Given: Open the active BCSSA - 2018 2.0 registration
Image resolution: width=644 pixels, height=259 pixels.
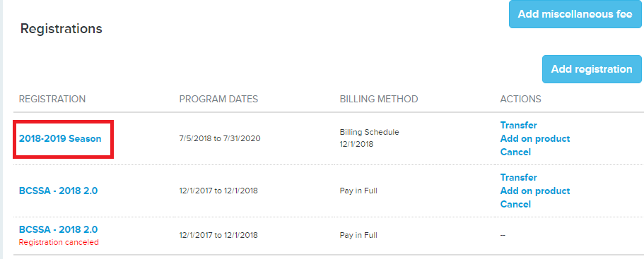Looking at the screenshot, I should pyautogui.click(x=59, y=191).
